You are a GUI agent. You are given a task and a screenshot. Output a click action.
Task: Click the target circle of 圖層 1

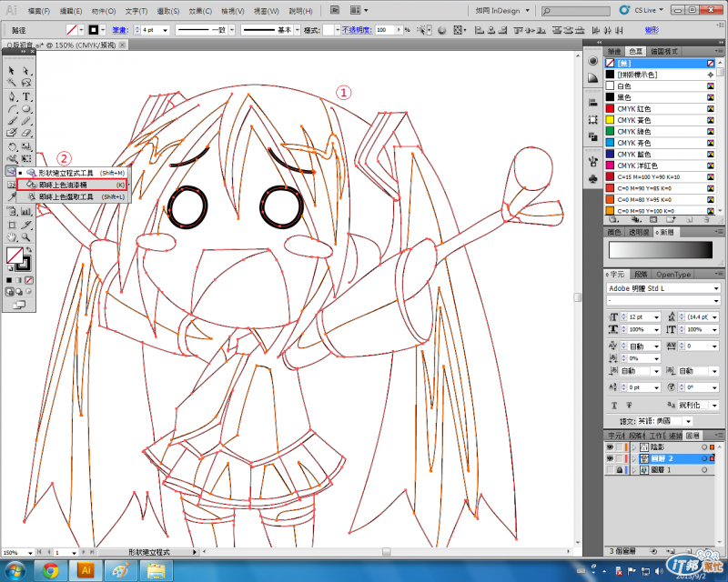[704, 470]
